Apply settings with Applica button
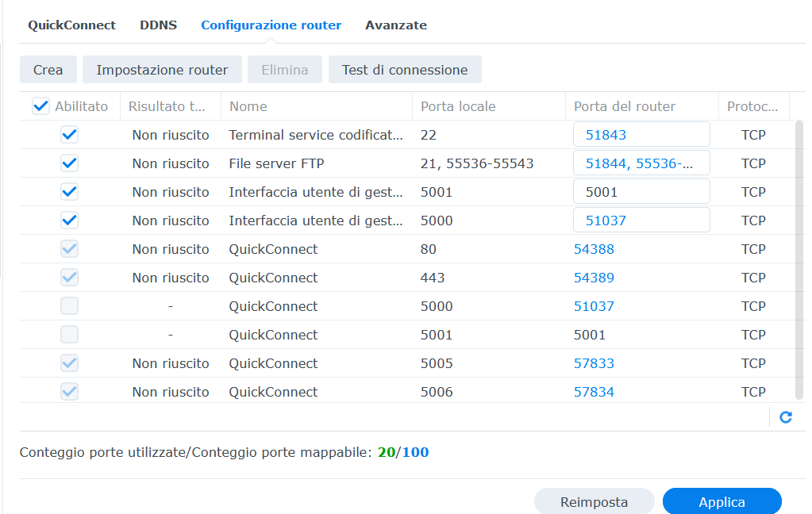This screenshot has height=514, width=812. (x=722, y=501)
